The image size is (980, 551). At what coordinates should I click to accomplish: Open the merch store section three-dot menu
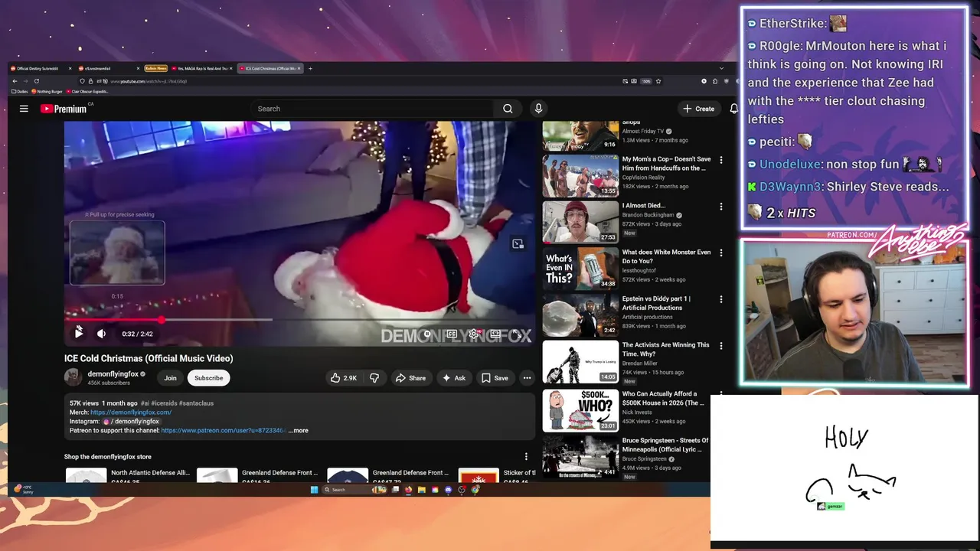(526, 457)
